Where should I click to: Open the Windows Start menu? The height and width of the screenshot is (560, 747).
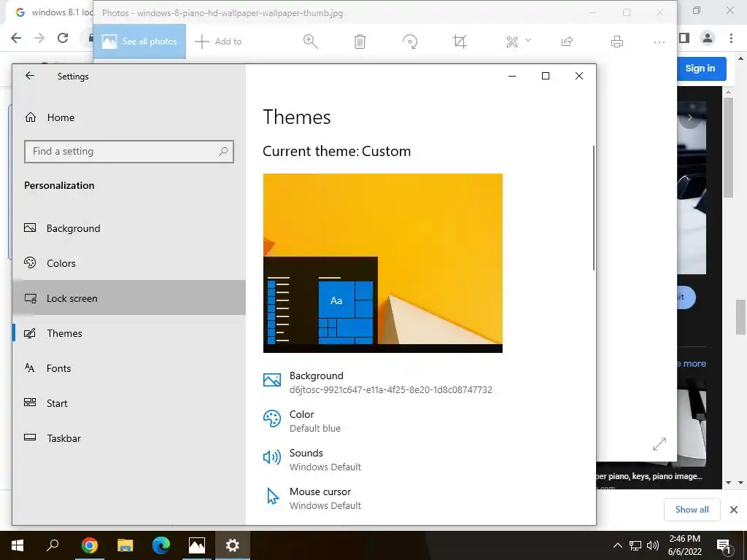point(18,545)
